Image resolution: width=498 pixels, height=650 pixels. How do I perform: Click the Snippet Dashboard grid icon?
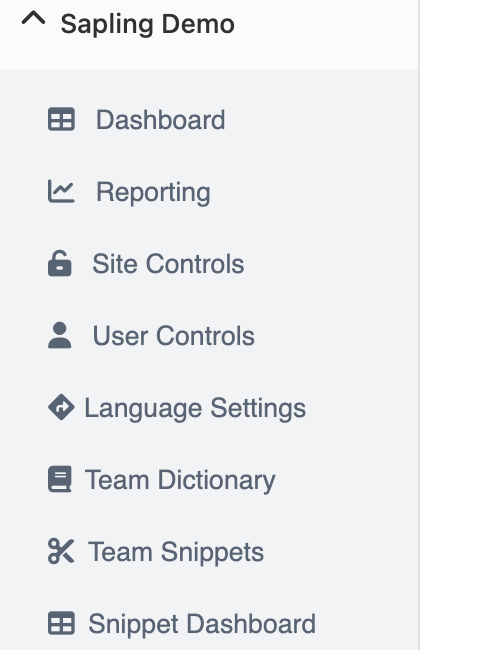pyautogui.click(x=61, y=623)
